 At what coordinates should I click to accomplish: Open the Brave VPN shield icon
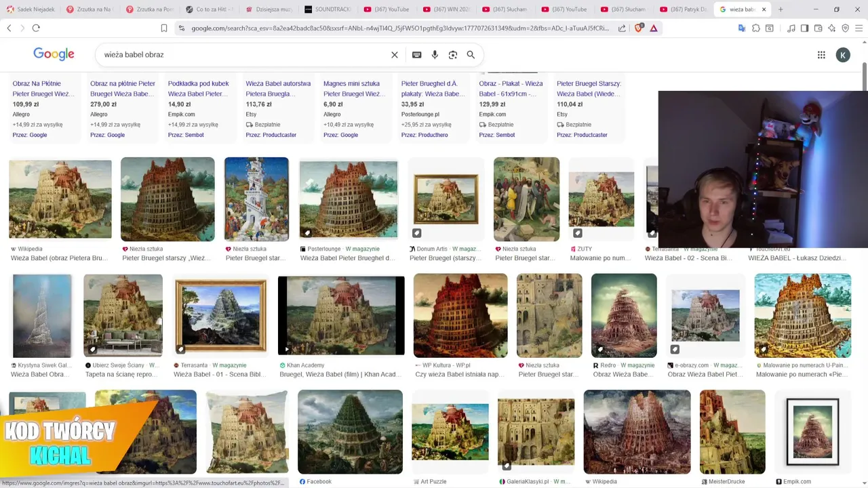click(x=845, y=28)
